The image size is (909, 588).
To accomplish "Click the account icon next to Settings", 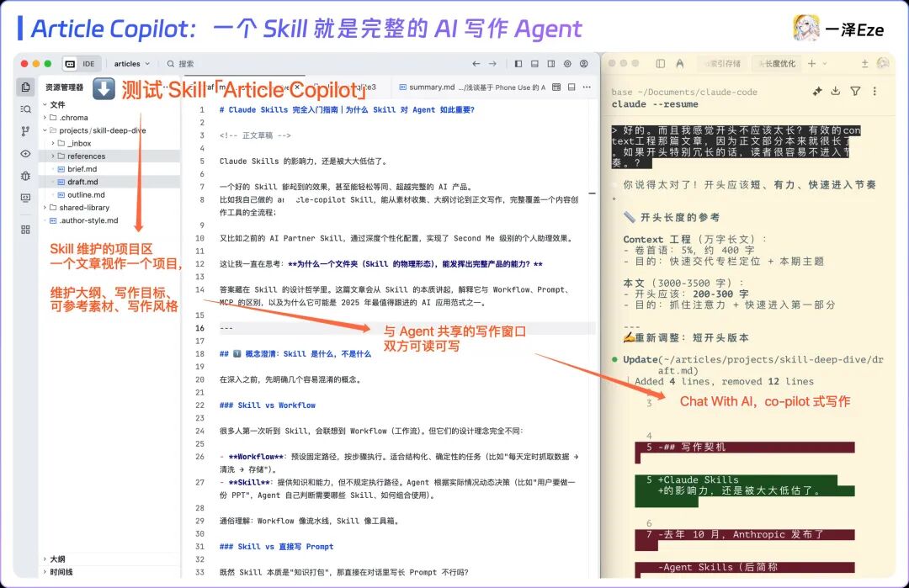I will pyautogui.click(x=583, y=64).
